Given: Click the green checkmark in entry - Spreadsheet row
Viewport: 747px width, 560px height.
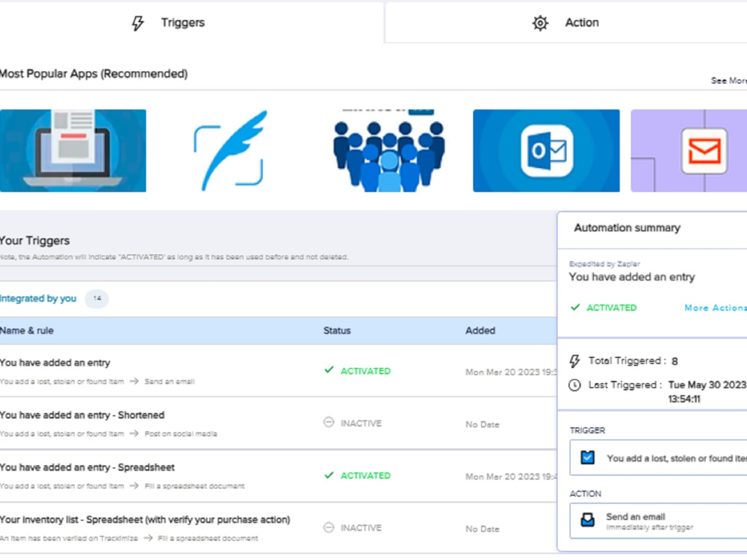Looking at the screenshot, I should click(x=329, y=475).
